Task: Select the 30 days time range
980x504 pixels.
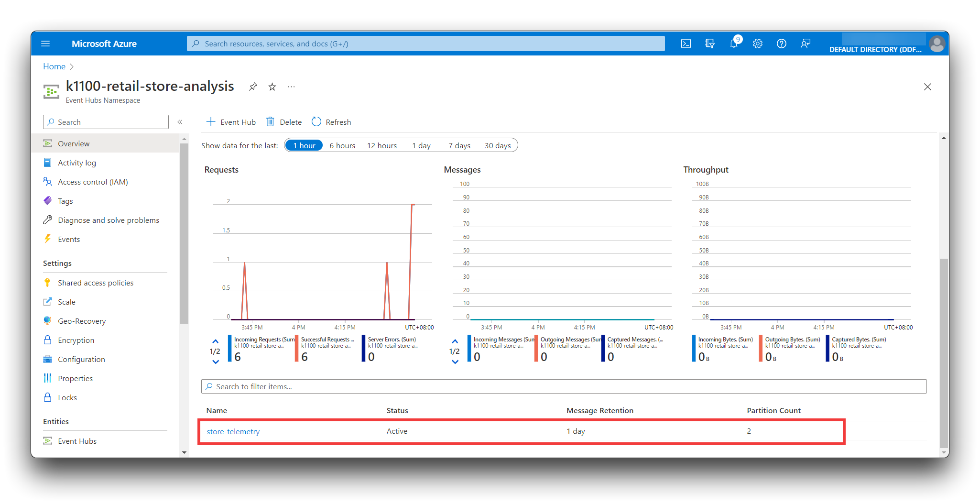Action: [x=498, y=145]
